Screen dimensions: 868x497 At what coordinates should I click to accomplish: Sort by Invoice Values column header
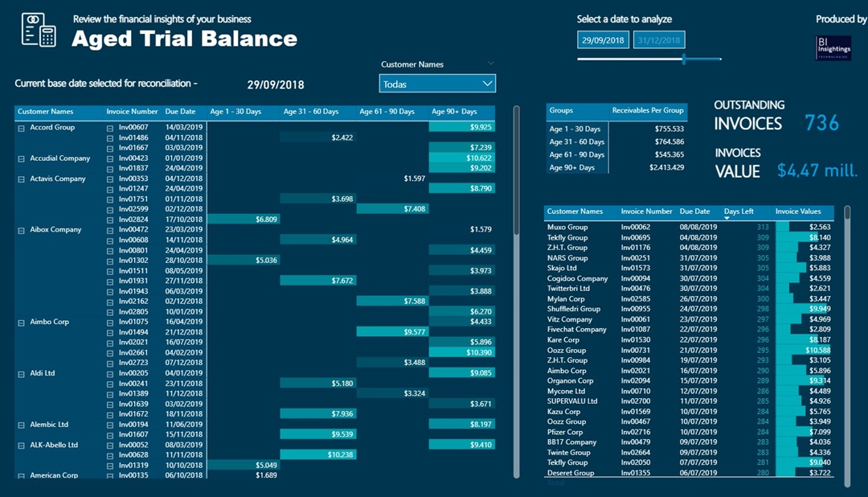(798, 212)
